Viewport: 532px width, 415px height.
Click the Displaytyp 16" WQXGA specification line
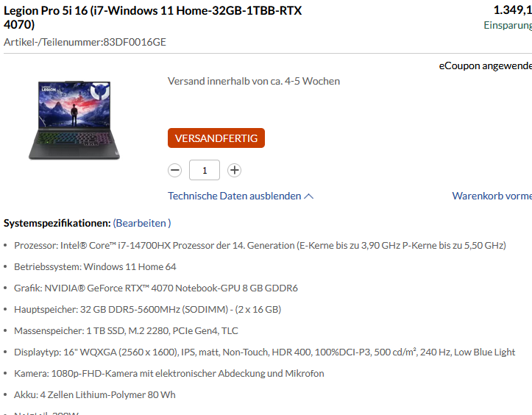click(265, 352)
